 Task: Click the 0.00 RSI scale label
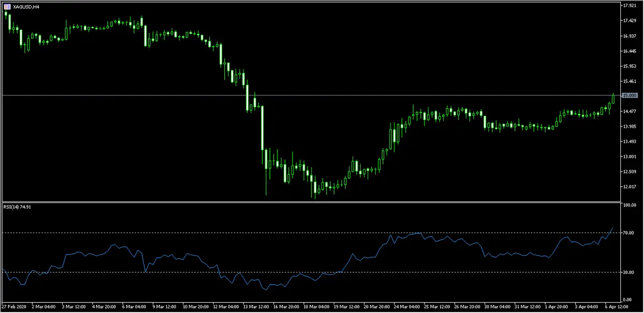tap(626, 299)
